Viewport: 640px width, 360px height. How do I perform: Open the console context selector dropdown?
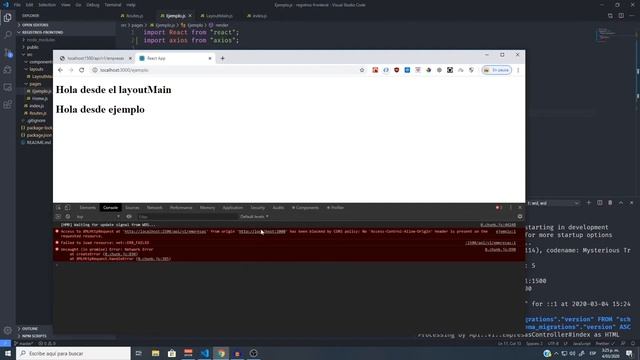(x=98, y=217)
